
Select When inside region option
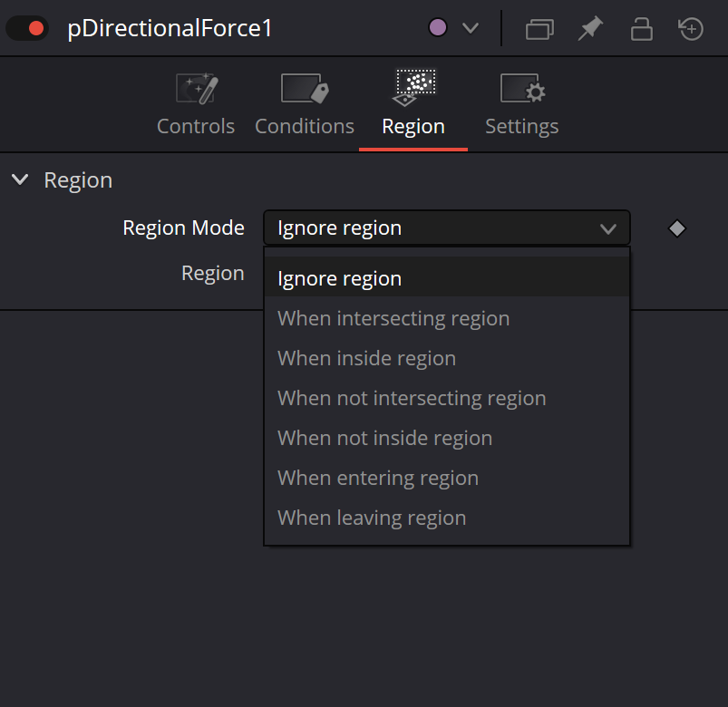pyautogui.click(x=447, y=358)
